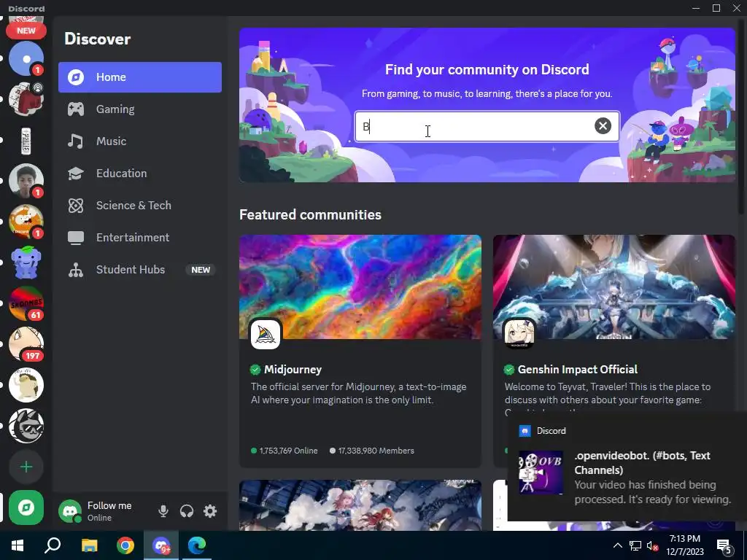Image resolution: width=747 pixels, height=560 pixels.
Task: Open the server with 61 notifications
Action: tap(26, 303)
